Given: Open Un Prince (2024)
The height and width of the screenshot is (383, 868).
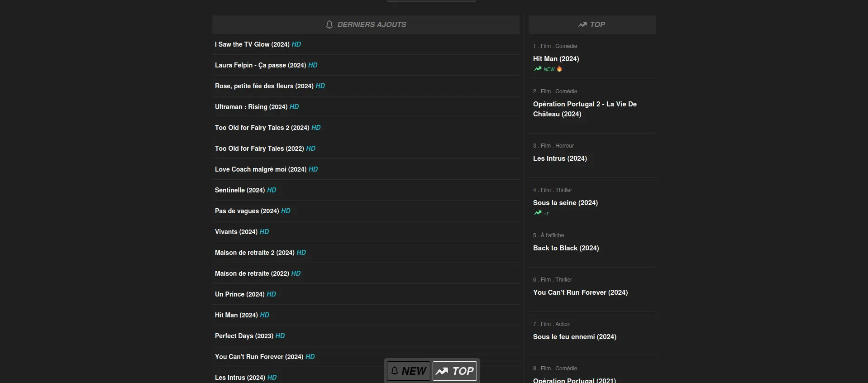Looking at the screenshot, I should pyautogui.click(x=240, y=294).
